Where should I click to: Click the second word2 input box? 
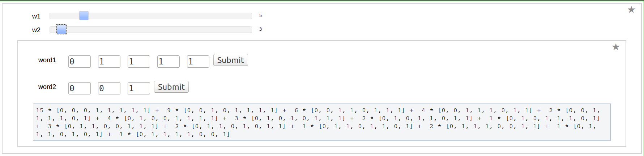tap(109, 88)
